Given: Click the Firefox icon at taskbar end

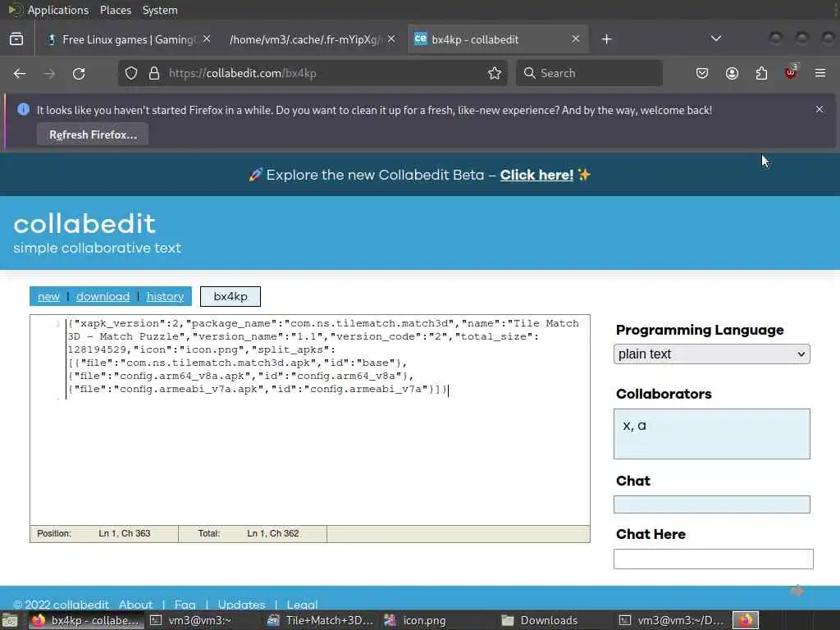Looking at the screenshot, I should (746, 620).
